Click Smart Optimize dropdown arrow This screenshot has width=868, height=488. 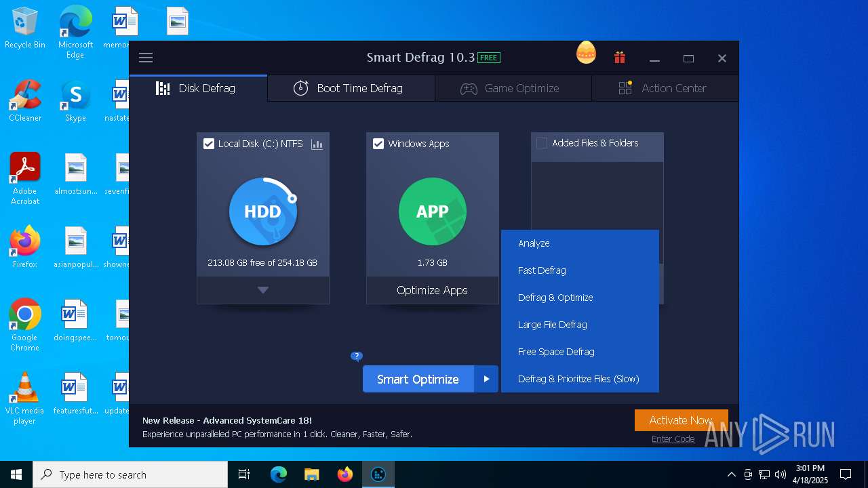pyautogui.click(x=486, y=379)
